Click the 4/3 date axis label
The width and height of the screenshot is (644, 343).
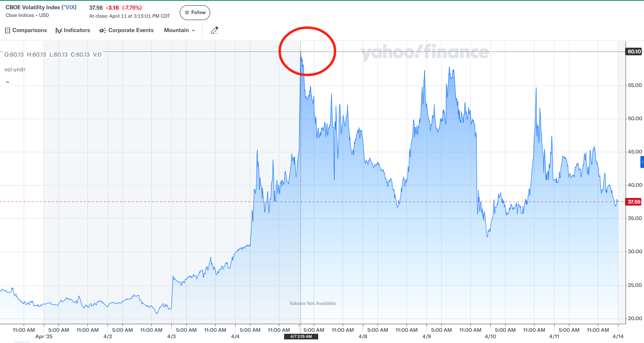pos(171,337)
